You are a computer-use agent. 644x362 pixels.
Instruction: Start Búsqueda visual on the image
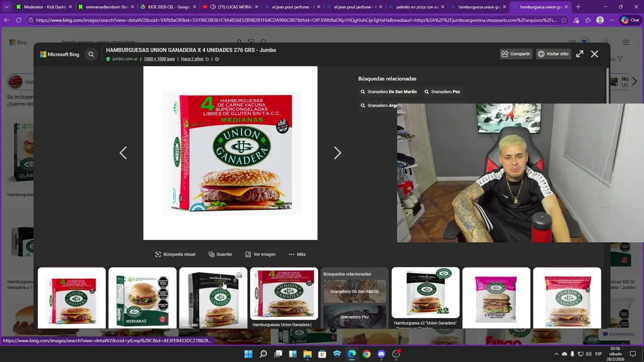(175, 254)
